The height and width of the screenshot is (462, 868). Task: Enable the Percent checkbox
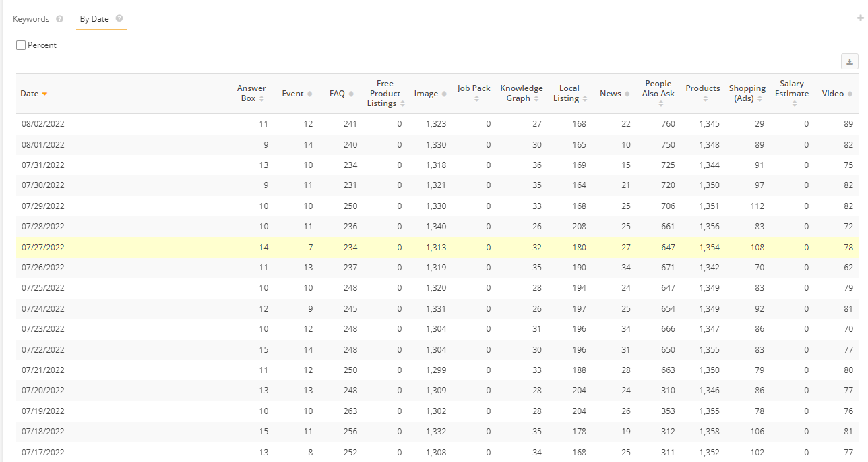tap(21, 45)
